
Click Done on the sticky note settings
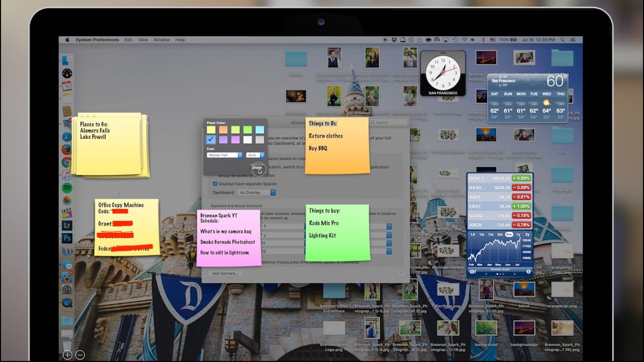pos(257,167)
